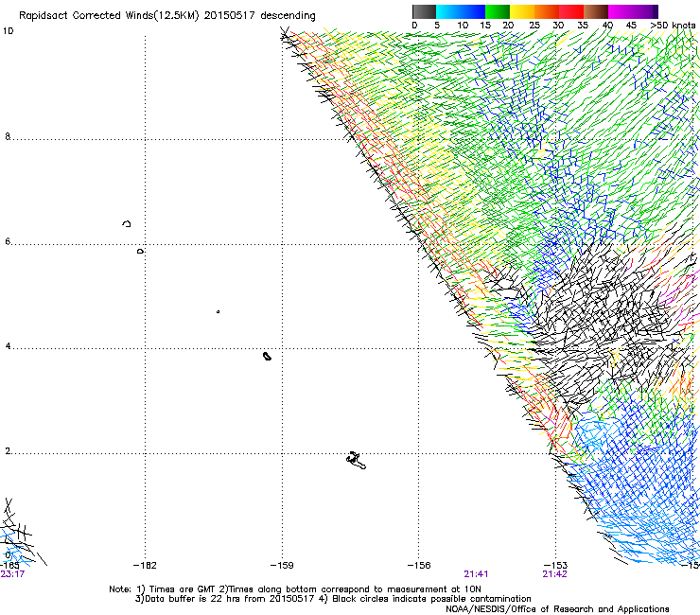Click the 'Note: 1) Times are GMT' line
The image size is (700, 615).
click(x=294, y=589)
